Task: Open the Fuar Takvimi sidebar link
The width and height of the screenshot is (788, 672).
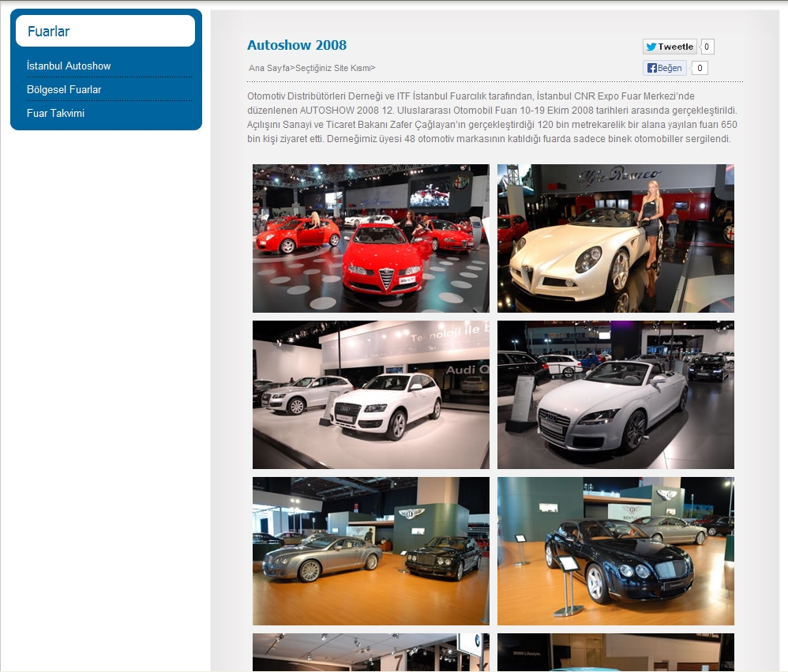Action: 55,113
